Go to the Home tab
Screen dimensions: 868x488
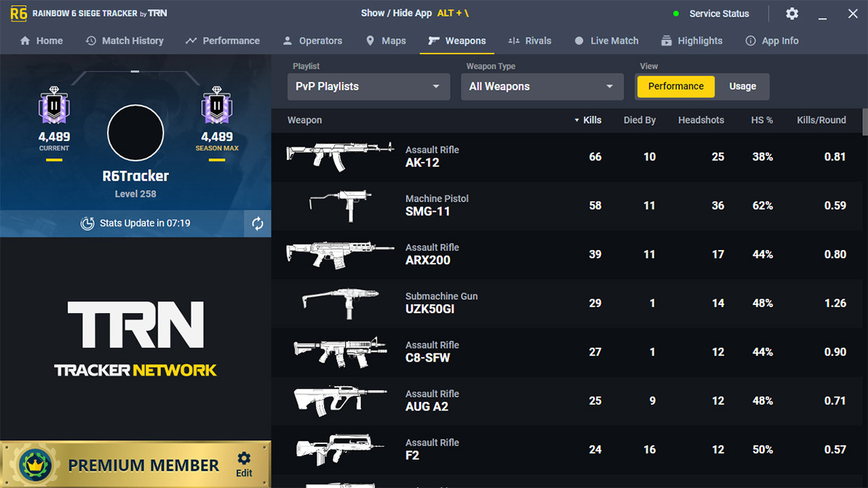pos(41,40)
